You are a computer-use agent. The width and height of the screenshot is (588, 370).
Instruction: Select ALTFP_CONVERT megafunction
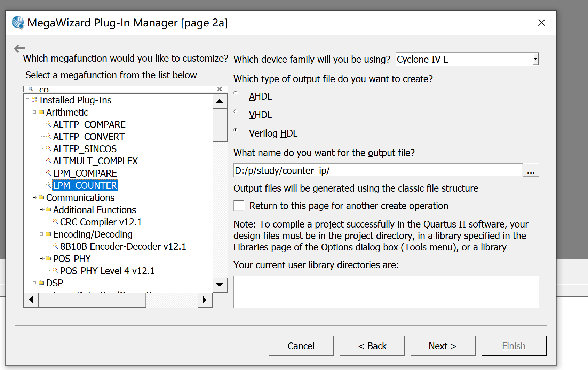pyautogui.click(x=89, y=137)
